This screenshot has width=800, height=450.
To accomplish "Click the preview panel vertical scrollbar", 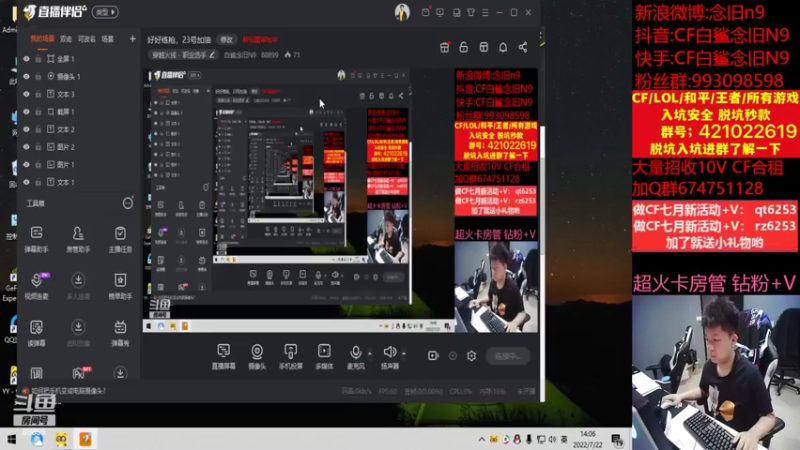I will point(542,190).
